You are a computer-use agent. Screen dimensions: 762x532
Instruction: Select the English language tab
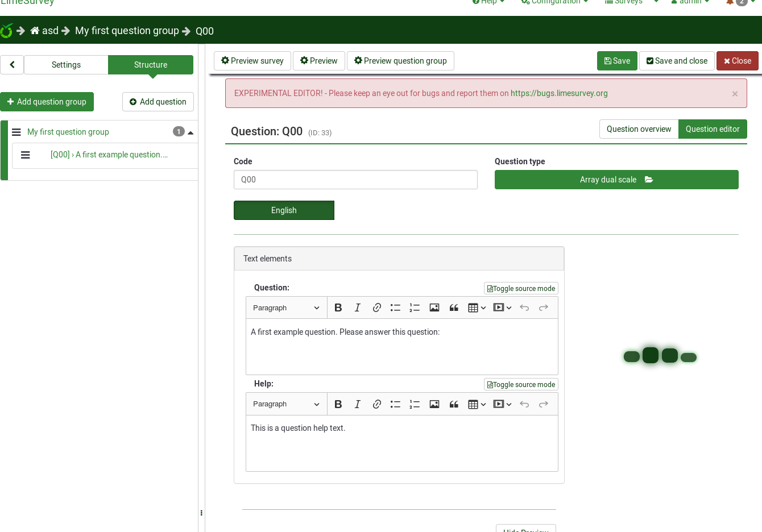[284, 210]
